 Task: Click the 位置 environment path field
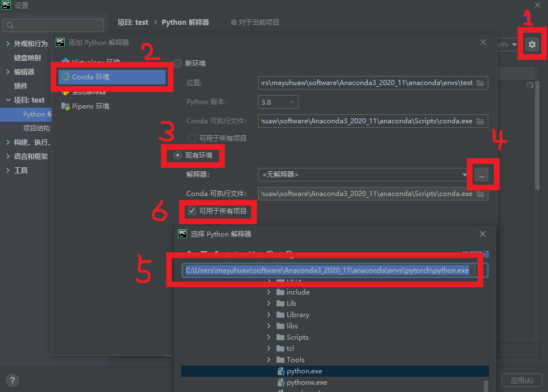373,83
